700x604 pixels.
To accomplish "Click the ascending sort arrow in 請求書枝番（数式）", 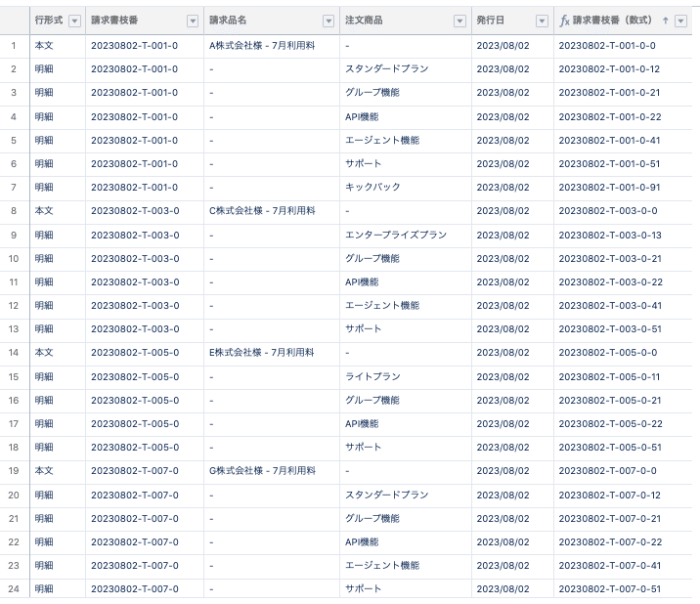I will point(665,21).
